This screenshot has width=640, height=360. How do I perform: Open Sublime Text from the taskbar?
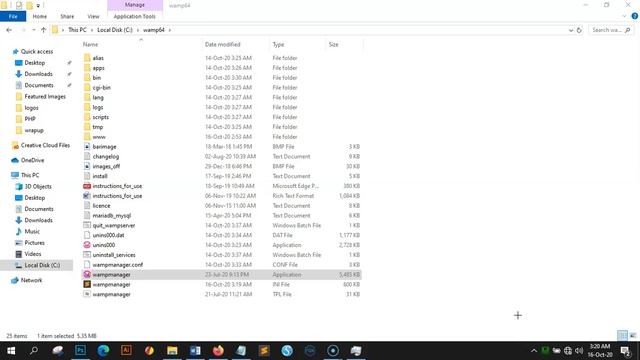(264, 351)
